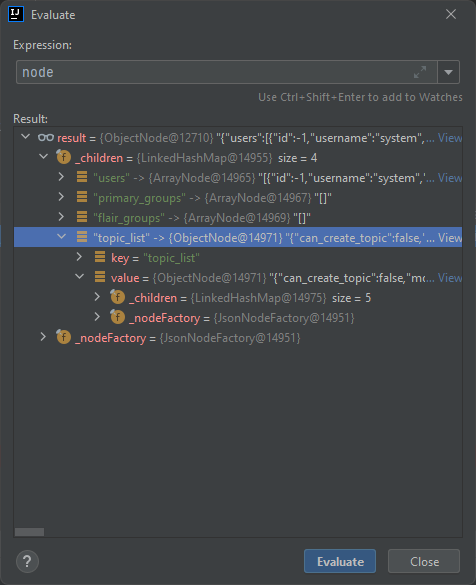Expand the top-level _nodeFactory JsonNodeFactory@14951
The width and height of the screenshot is (476, 585).
pyautogui.click(x=43, y=337)
